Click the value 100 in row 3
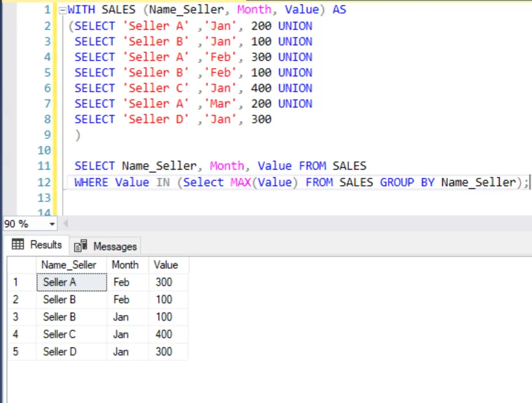This screenshot has width=532, height=403. click(x=168, y=317)
